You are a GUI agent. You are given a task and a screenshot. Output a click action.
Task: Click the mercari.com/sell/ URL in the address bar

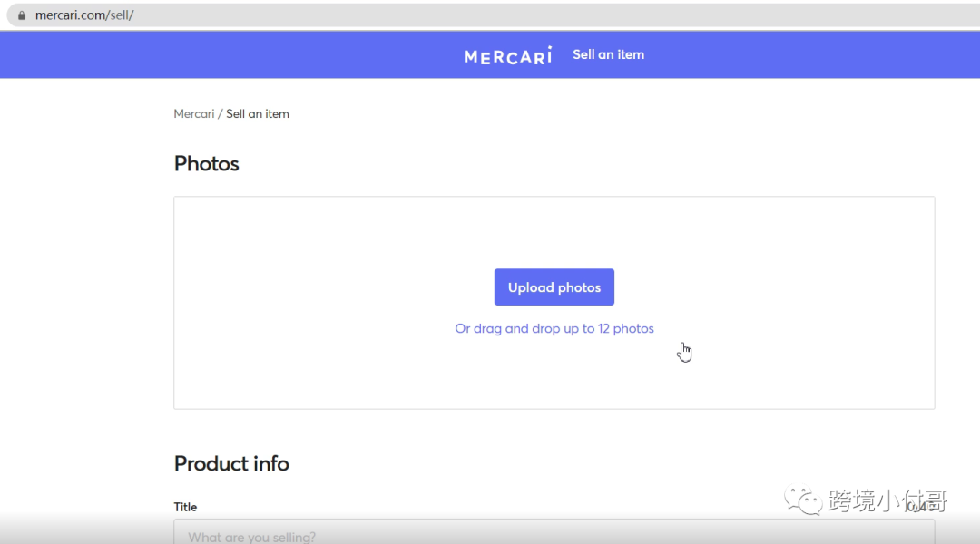(x=84, y=15)
